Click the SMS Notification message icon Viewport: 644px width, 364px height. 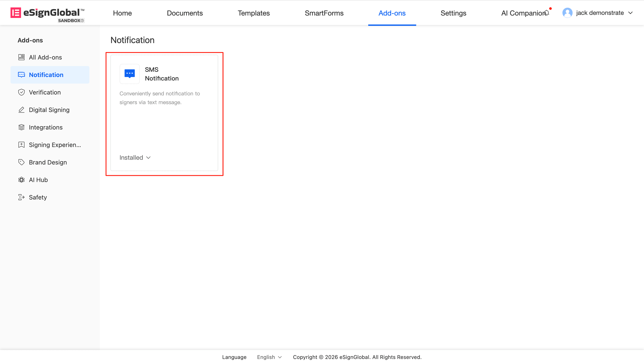pos(129,74)
